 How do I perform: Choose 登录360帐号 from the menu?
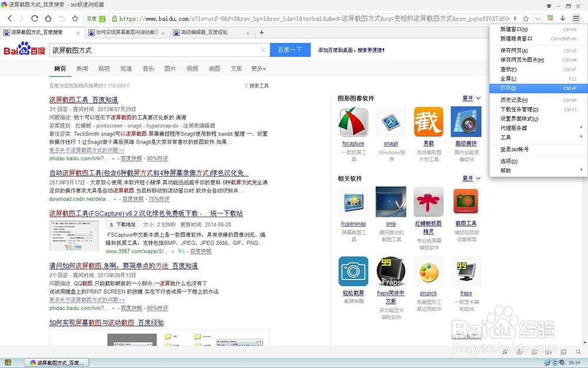tap(539, 149)
